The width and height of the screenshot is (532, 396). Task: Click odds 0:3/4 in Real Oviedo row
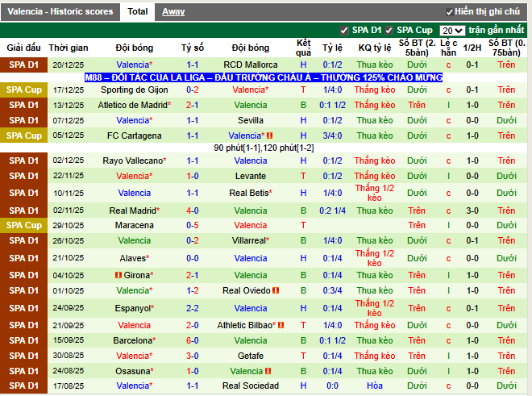coord(332,290)
